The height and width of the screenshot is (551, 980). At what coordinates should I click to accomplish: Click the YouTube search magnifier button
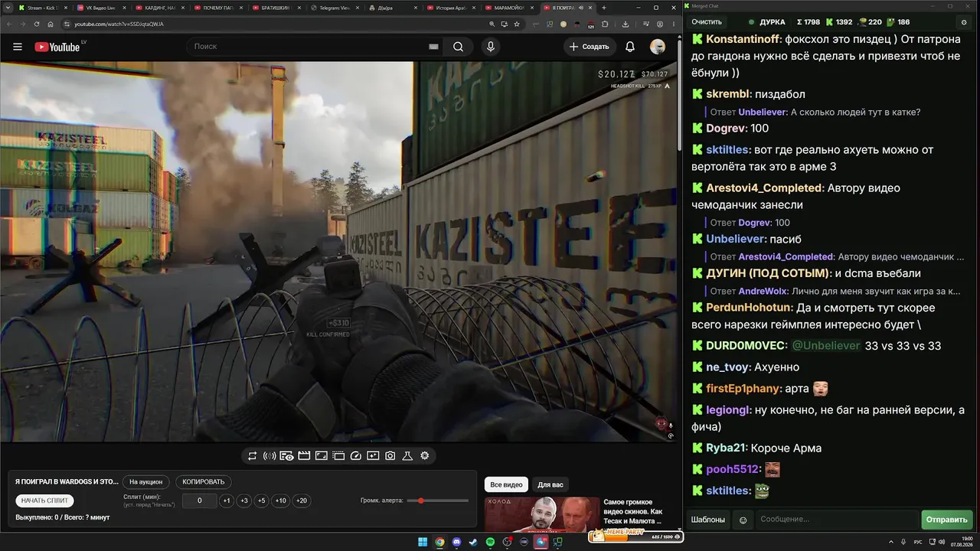[458, 47]
